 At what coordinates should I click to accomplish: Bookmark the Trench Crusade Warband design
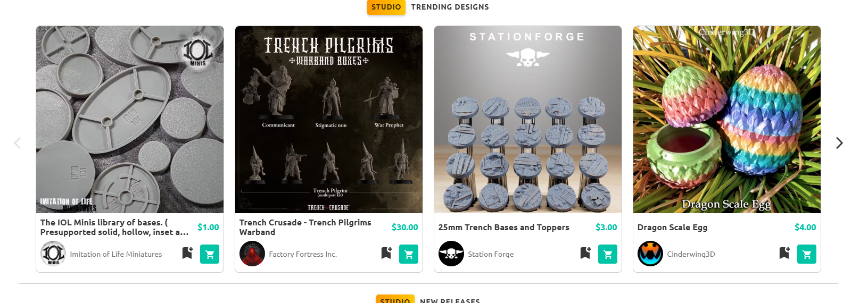[386, 253]
